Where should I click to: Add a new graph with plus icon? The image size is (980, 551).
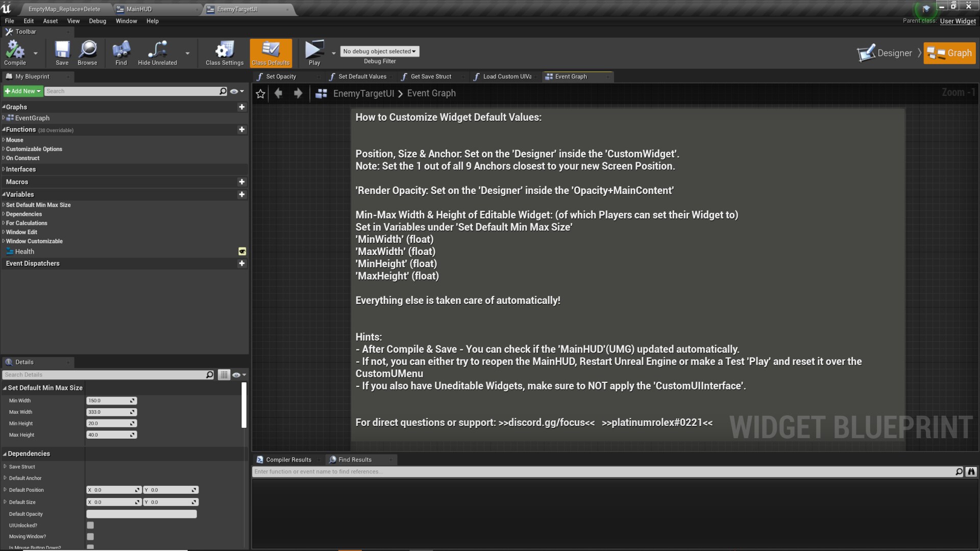point(242,107)
